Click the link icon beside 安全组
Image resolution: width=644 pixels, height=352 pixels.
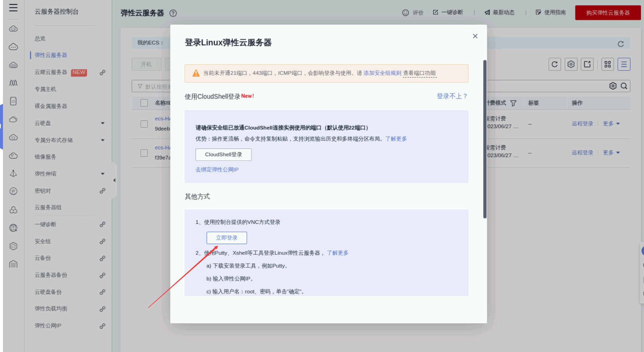click(x=103, y=242)
